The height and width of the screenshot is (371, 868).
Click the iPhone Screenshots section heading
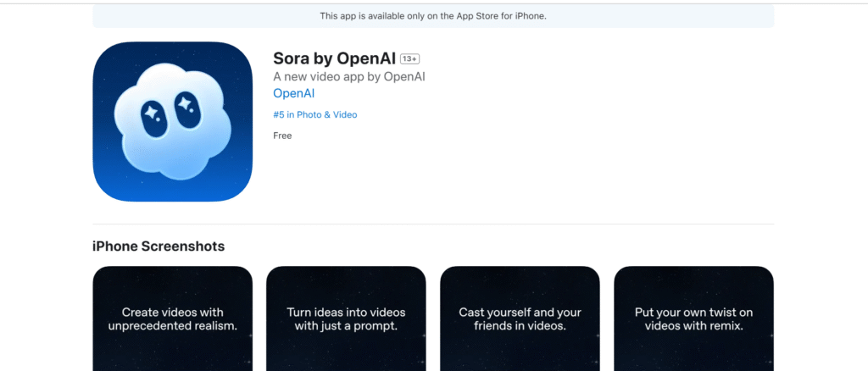point(159,246)
